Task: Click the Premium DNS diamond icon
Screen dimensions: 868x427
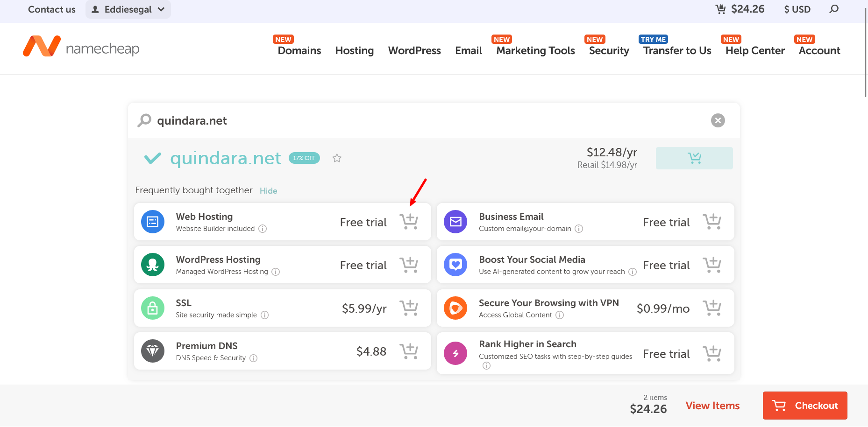Action: (153, 351)
